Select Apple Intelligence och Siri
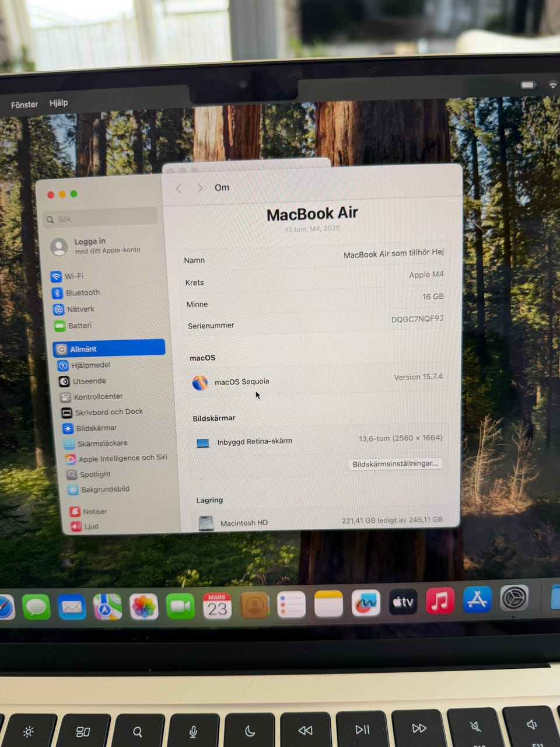Image resolution: width=560 pixels, height=747 pixels. coord(122,458)
